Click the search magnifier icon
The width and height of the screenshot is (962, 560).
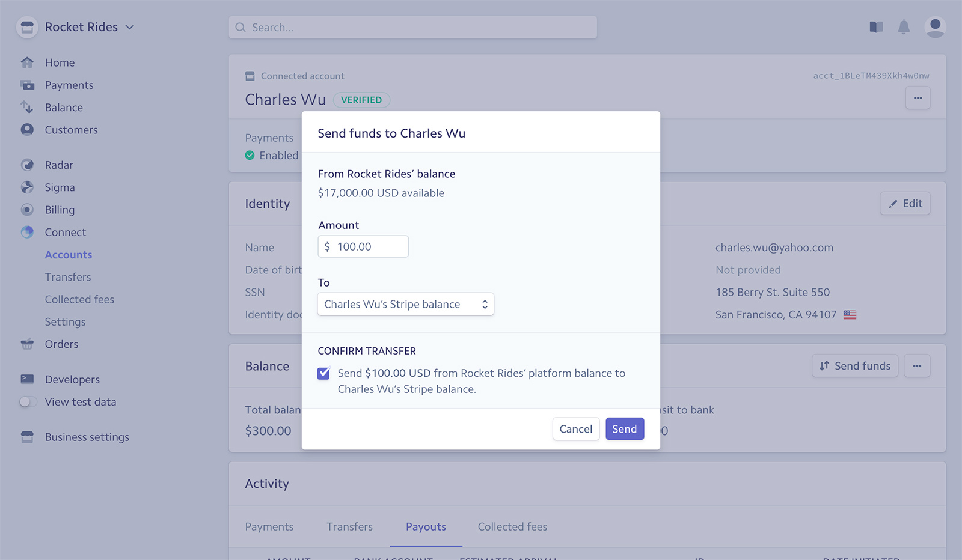point(240,28)
